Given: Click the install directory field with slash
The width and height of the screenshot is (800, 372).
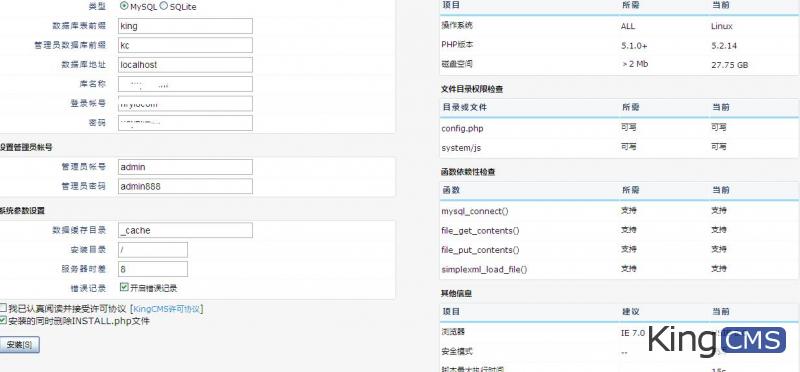Looking at the screenshot, I should pyautogui.click(x=153, y=250).
